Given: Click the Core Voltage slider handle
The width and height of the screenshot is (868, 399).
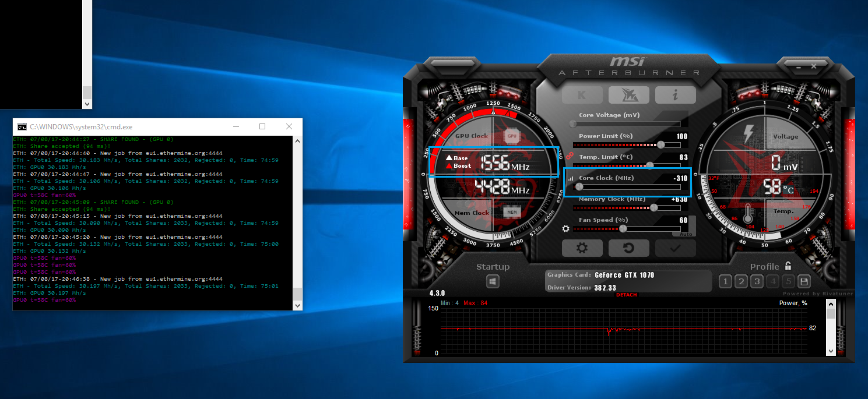Looking at the screenshot, I should 573,123.
